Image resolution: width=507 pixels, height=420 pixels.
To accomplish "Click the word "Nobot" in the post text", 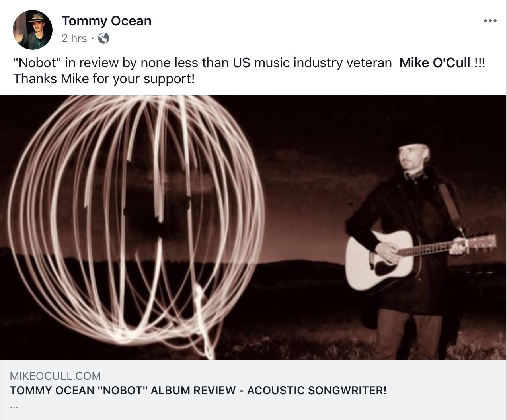I will pyautogui.click(x=37, y=63).
